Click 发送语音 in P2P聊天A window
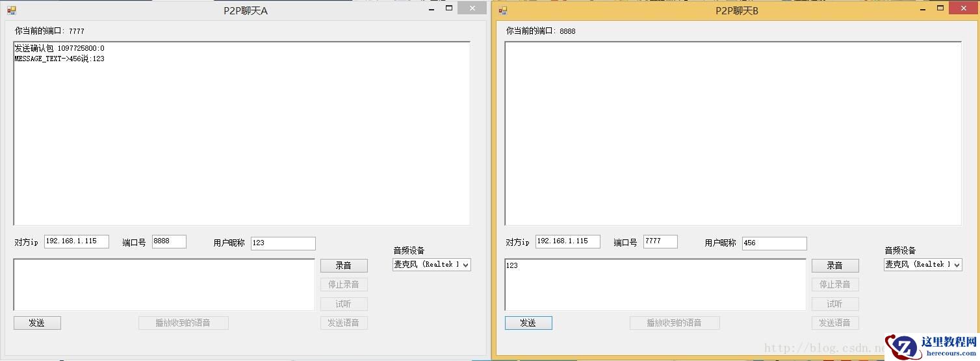980x361 pixels. pyautogui.click(x=344, y=323)
